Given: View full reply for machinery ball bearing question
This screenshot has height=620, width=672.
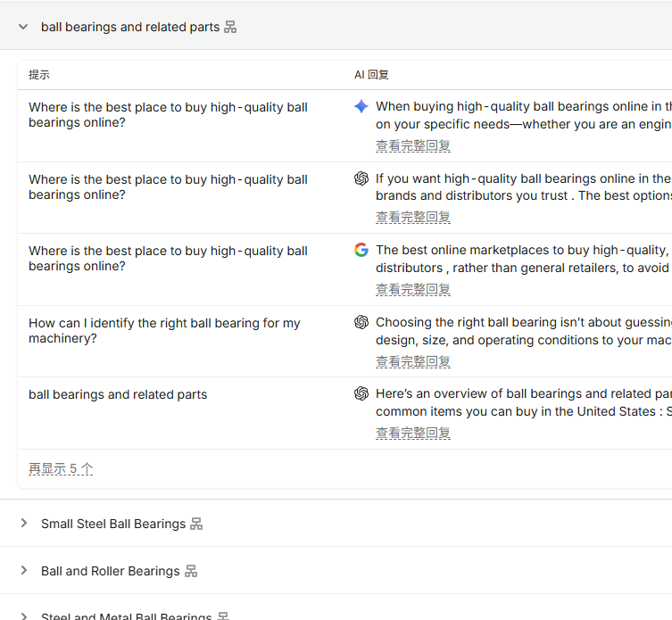Looking at the screenshot, I should point(412,361).
